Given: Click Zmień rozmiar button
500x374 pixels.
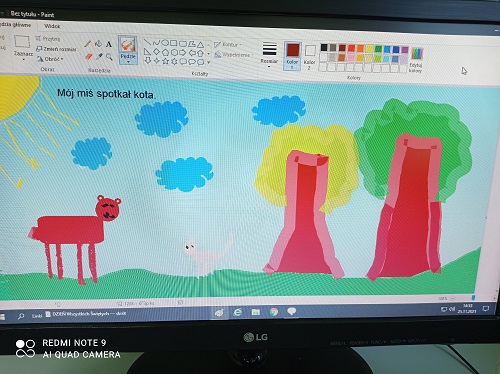Looking at the screenshot, I should click(56, 49).
